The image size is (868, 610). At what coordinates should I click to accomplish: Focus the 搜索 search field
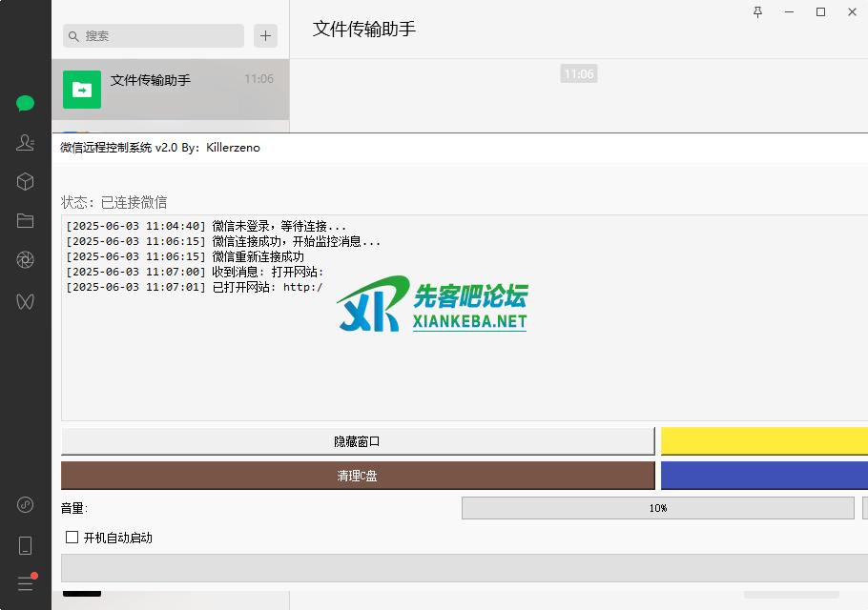coord(157,36)
